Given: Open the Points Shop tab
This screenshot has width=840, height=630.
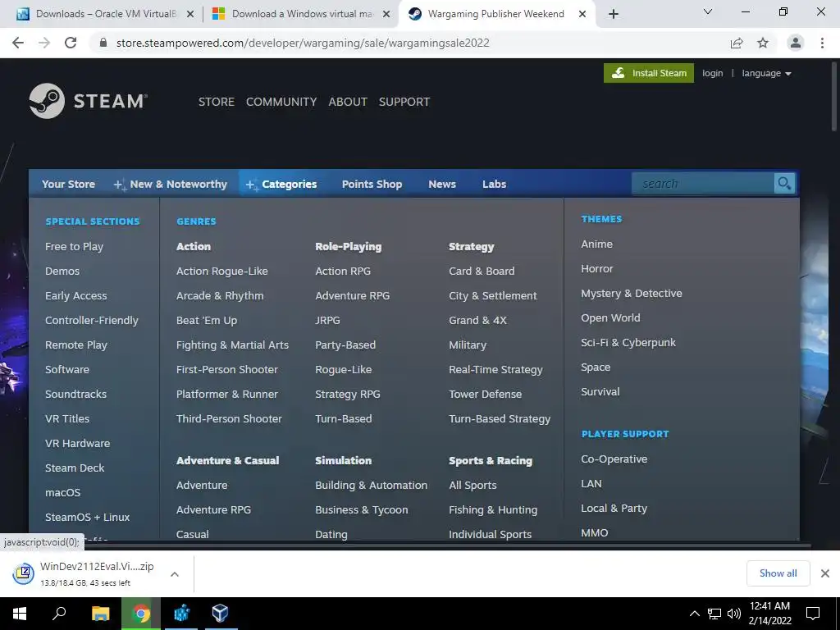Looking at the screenshot, I should tap(372, 184).
